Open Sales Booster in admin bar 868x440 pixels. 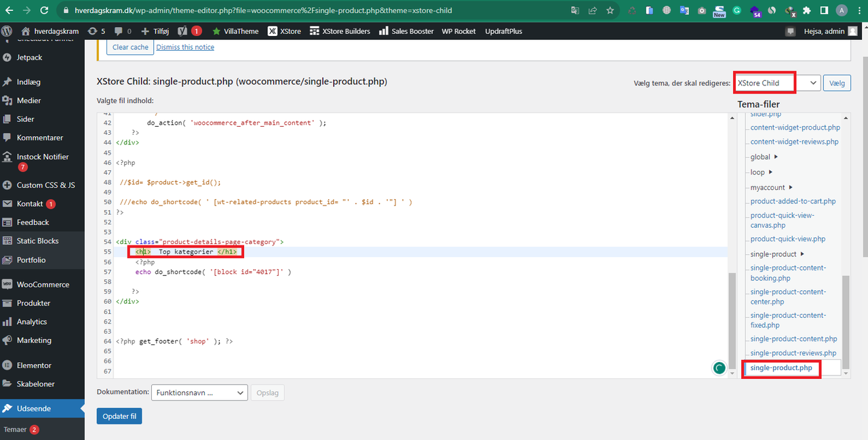coord(406,31)
